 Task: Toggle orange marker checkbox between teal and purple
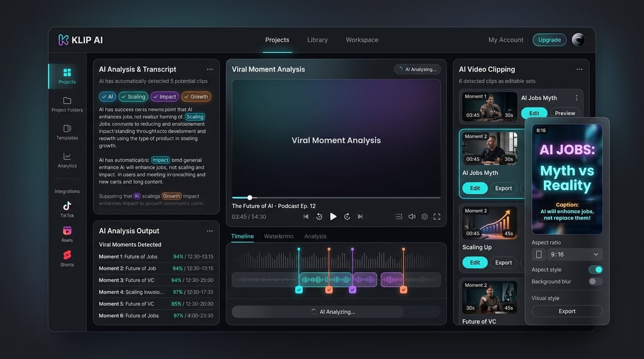[x=329, y=290]
